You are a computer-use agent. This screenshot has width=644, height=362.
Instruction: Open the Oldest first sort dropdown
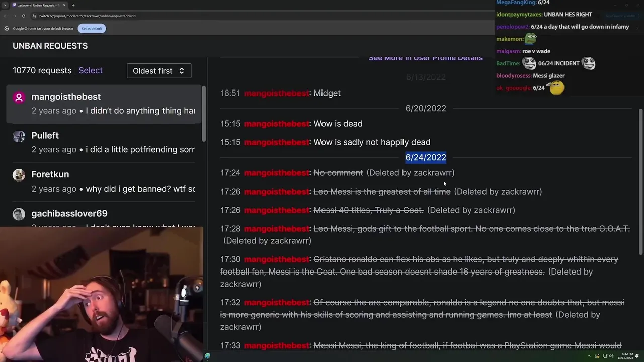point(158,71)
